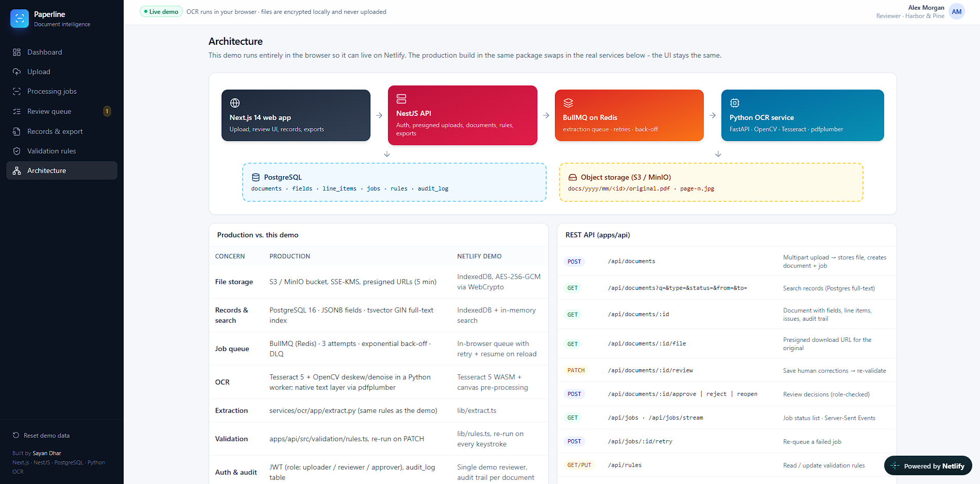Screen dimensions: 980x484
Task: Open the Sayan Dhar author link
Action: point(47,453)
